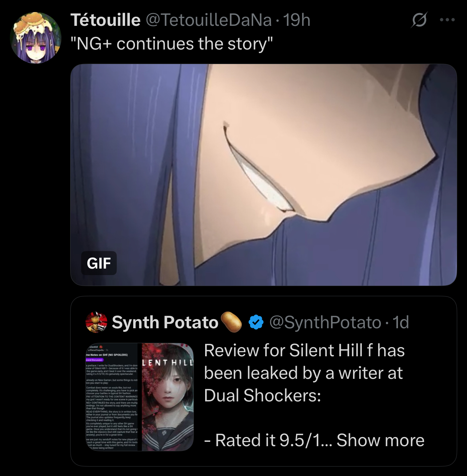
Task: Open the Grok explain icon on the tweet
Action: (419, 20)
